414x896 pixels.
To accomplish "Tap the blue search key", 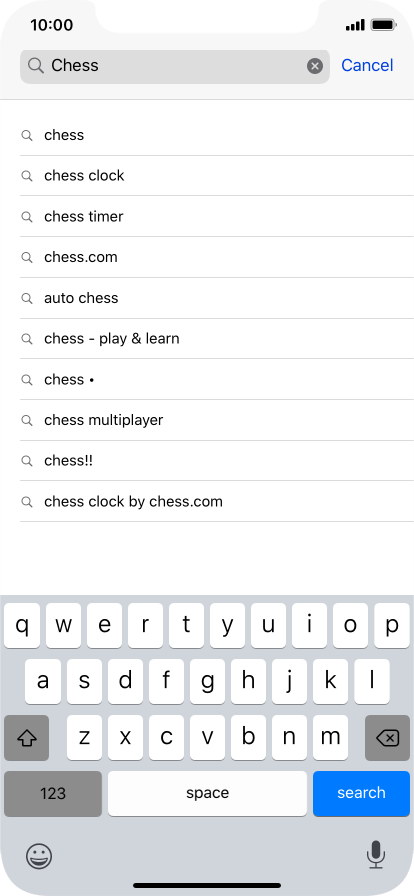I will pos(361,793).
